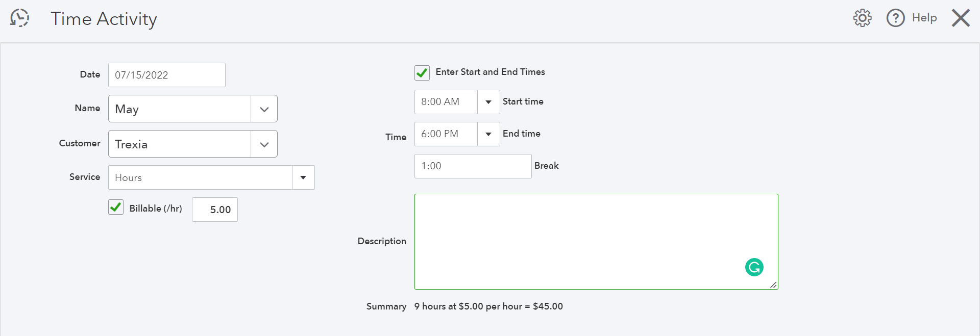Expand the Customer dropdown chevron
980x336 pixels.
pyautogui.click(x=264, y=144)
